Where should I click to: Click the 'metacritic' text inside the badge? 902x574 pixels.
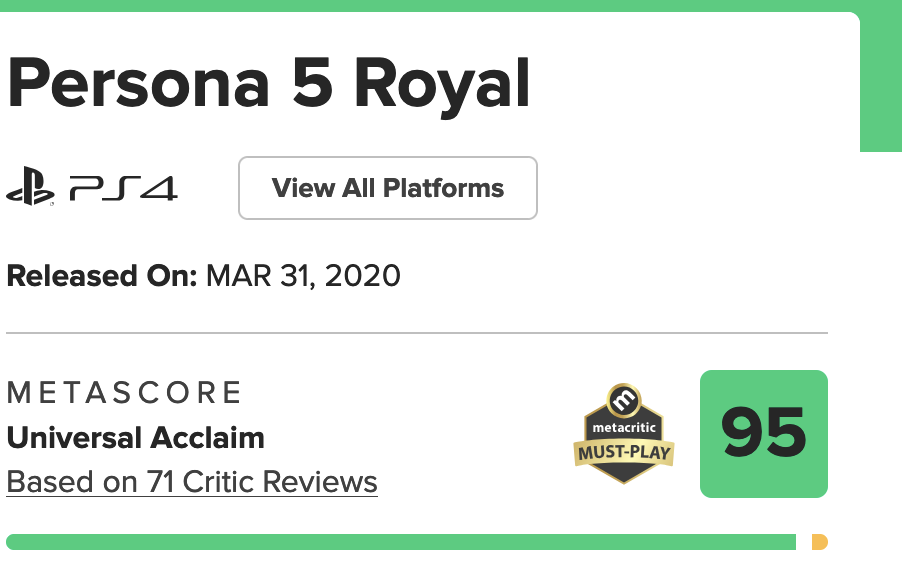[x=624, y=427]
